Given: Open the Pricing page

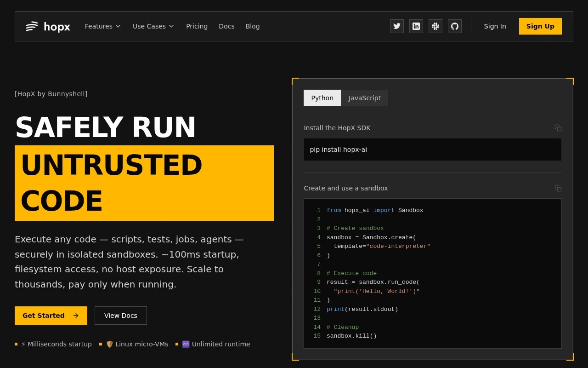Looking at the screenshot, I should (x=197, y=26).
